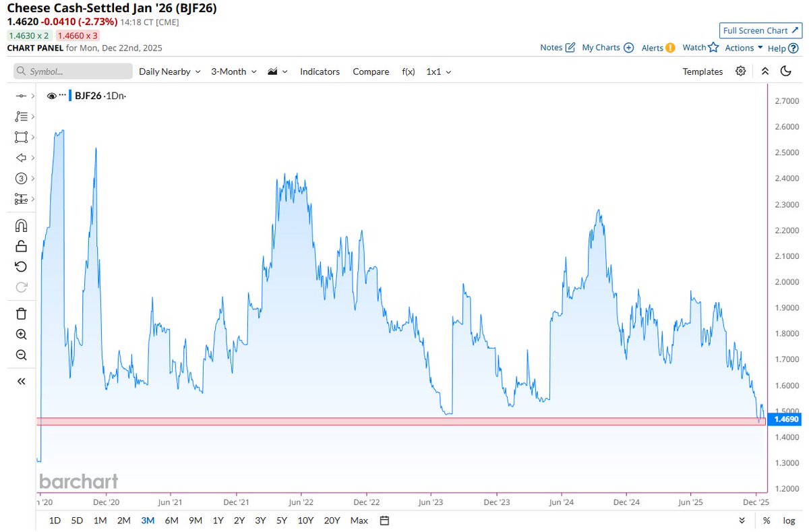Zoom out of the chart
The width and height of the screenshot is (809, 532).
point(21,355)
